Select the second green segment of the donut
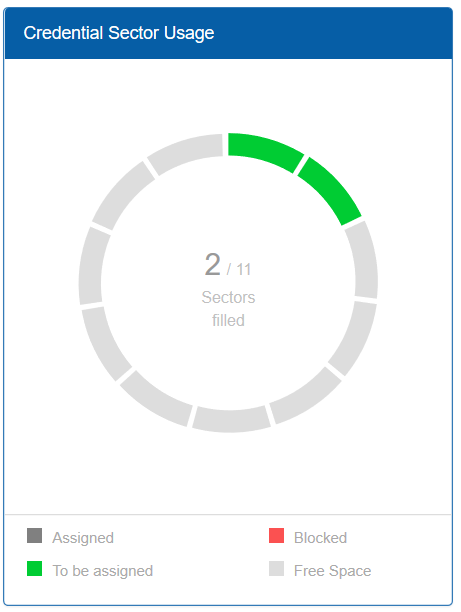The height and width of the screenshot is (612, 461). point(332,189)
